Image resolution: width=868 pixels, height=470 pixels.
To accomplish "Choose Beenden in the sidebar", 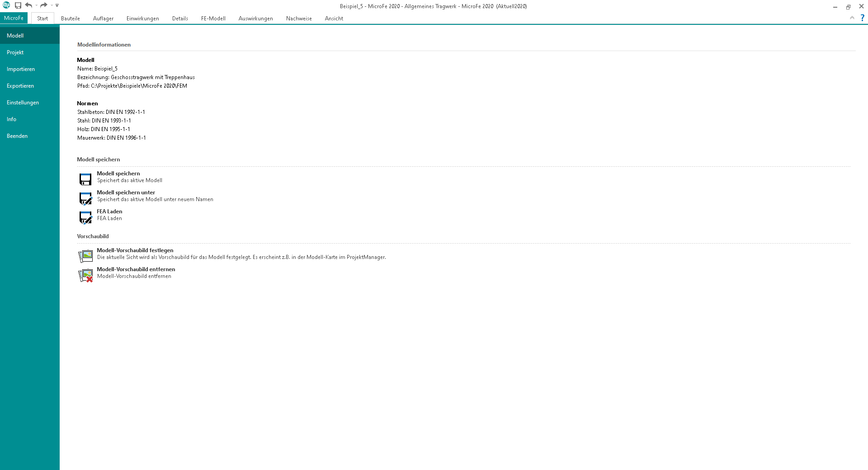I will tap(30, 136).
